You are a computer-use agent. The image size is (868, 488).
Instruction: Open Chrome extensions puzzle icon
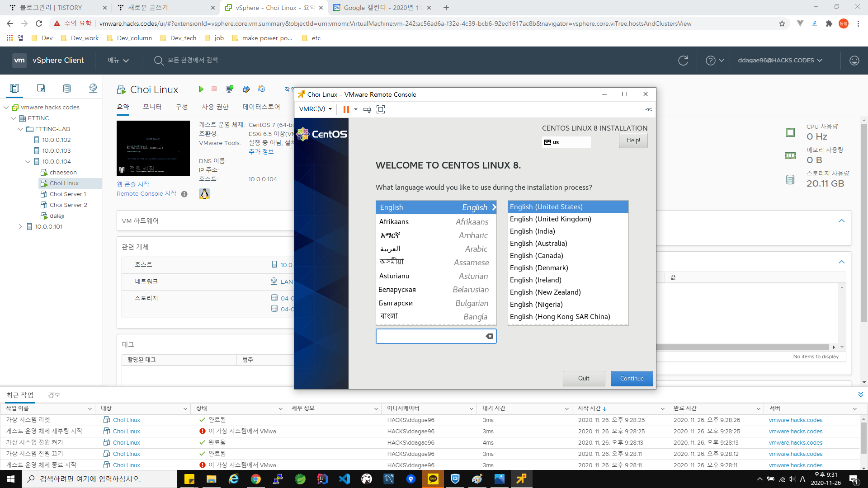coord(829,23)
